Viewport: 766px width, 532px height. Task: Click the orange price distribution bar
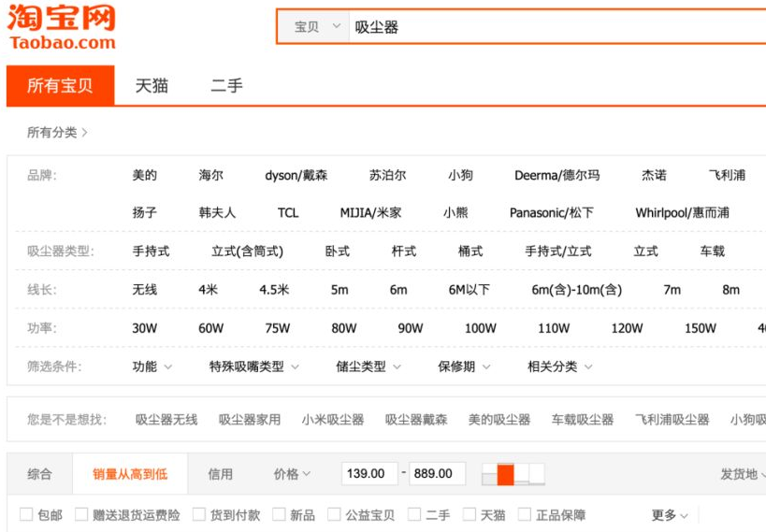(x=506, y=475)
